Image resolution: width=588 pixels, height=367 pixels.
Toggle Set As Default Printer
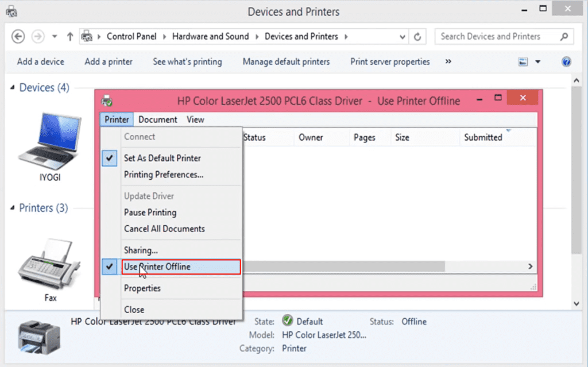(x=171, y=158)
